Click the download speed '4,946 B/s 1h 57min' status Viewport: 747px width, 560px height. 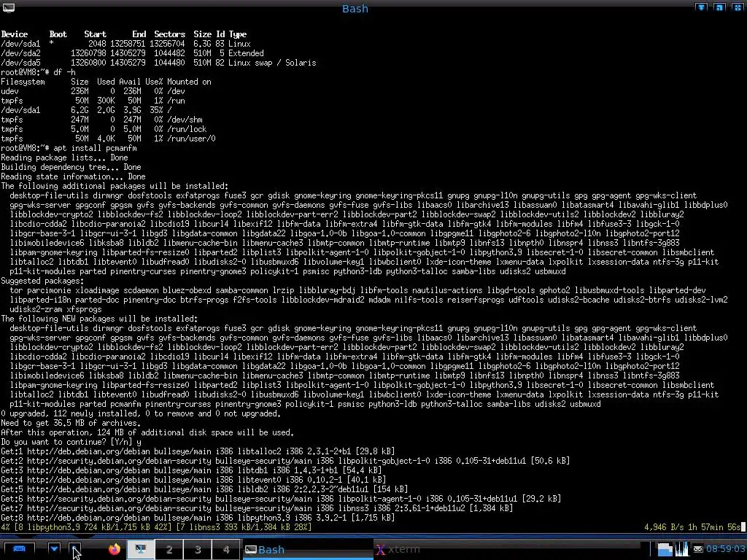point(692,527)
